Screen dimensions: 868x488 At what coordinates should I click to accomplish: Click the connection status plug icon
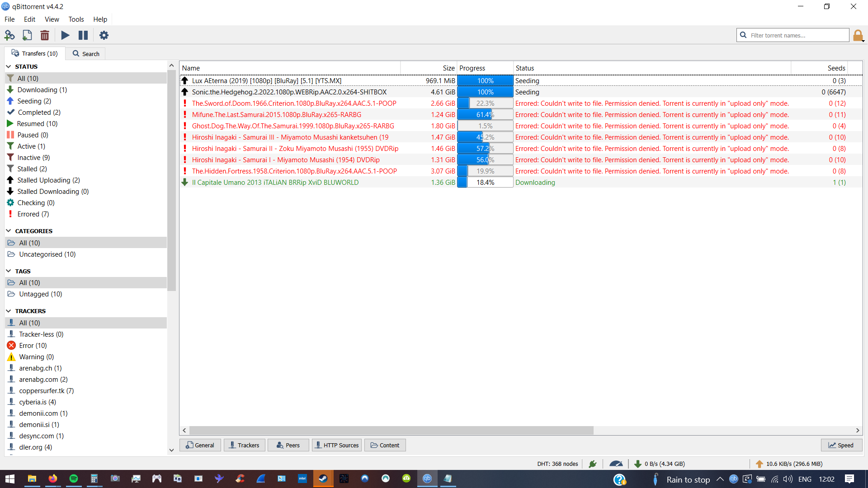[593, 464]
